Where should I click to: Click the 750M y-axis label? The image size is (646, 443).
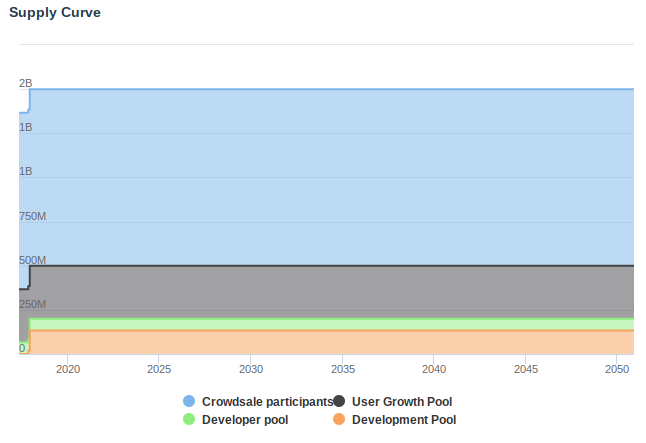pyautogui.click(x=33, y=216)
